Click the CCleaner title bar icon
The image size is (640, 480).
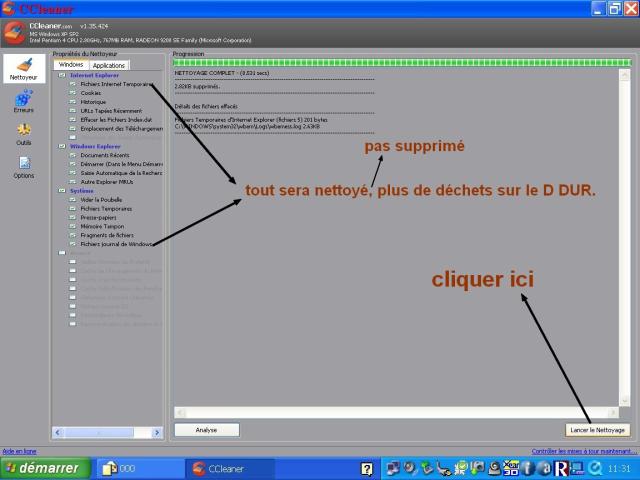point(8,8)
